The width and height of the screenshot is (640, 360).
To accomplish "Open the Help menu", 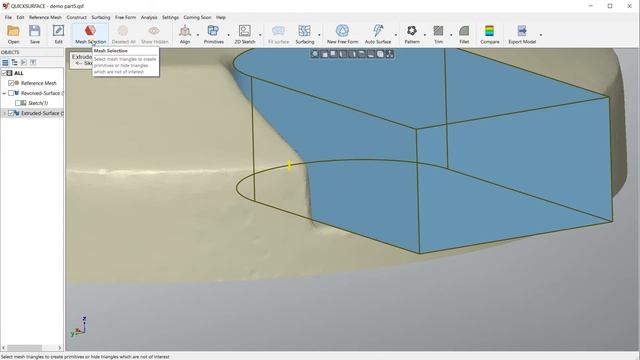I will point(221,18).
